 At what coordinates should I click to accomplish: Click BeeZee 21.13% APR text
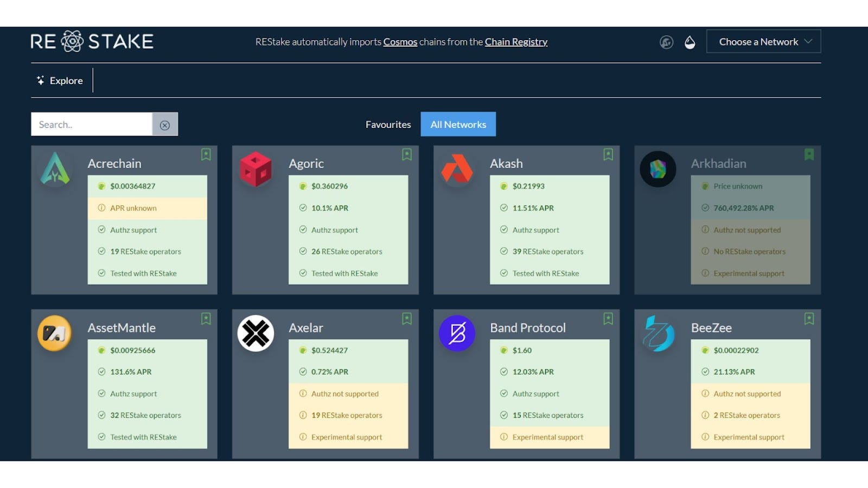point(734,372)
